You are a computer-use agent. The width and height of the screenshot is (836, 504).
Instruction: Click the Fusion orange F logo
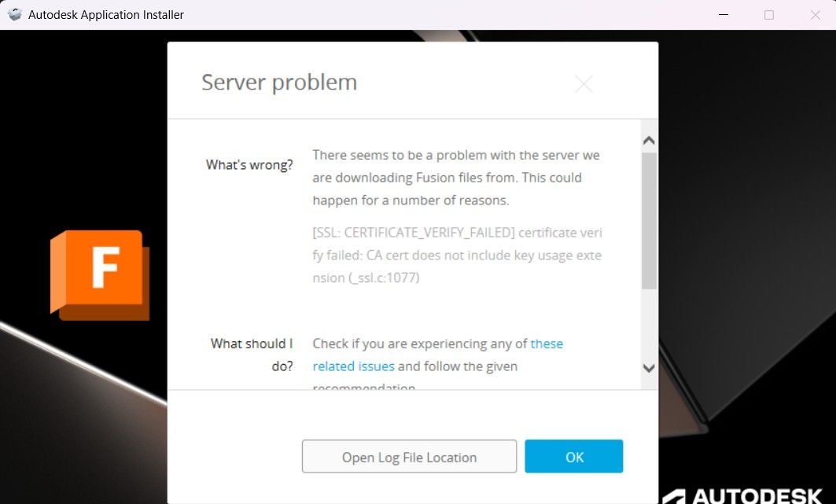click(100, 275)
